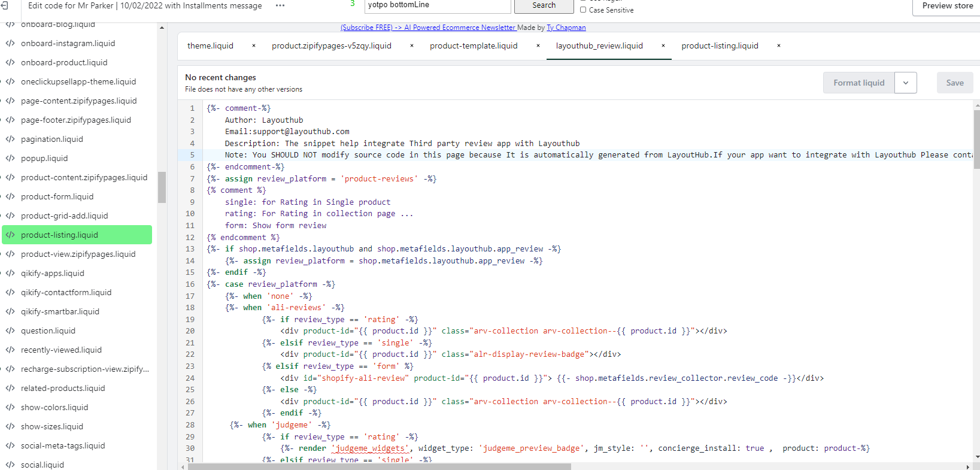Click the code editor vertical scrollbar thumb
Screen dimensions: 980x470
977,140
